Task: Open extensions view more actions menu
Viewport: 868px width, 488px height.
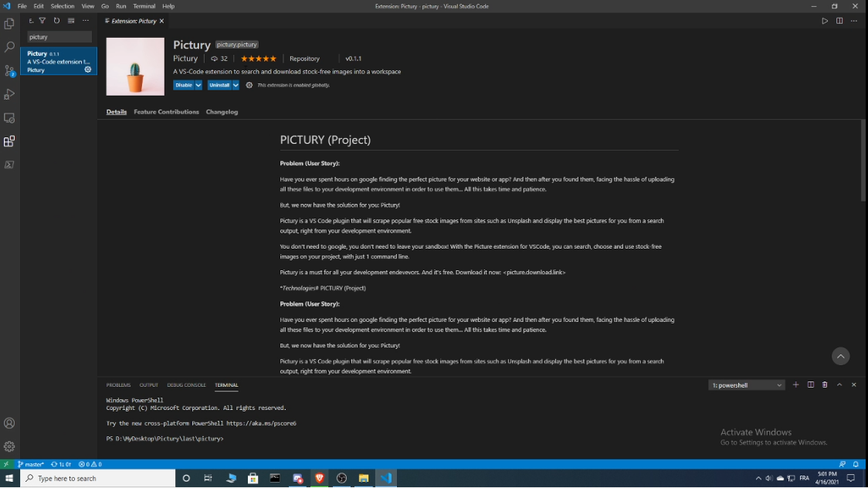Action: pyautogui.click(x=85, y=21)
